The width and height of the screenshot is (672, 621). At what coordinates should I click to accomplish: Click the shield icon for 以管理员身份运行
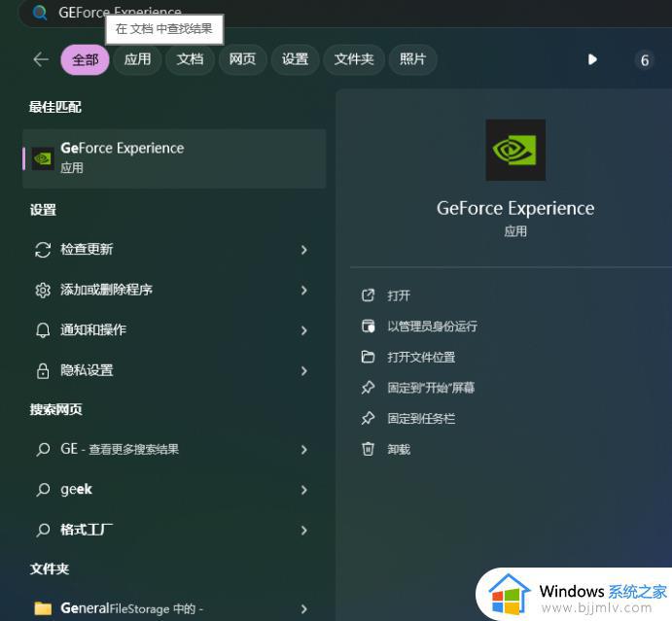pos(369,326)
